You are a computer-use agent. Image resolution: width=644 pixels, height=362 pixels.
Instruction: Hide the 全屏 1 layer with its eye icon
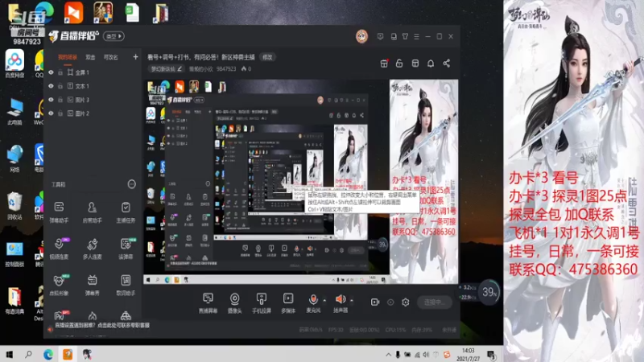(51, 72)
